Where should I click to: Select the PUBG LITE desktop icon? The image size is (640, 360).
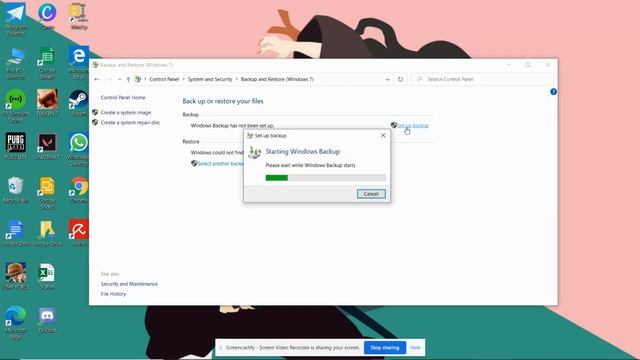click(x=15, y=146)
